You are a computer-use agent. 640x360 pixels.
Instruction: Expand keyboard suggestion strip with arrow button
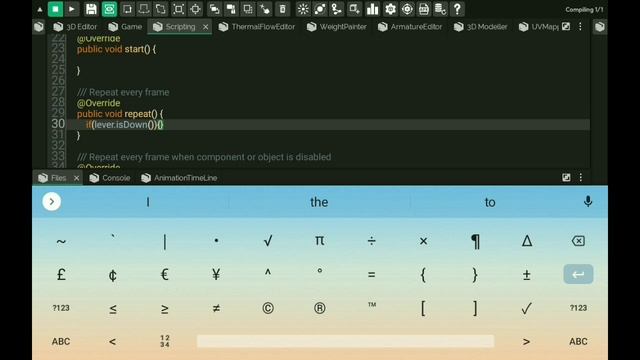[x=52, y=202]
